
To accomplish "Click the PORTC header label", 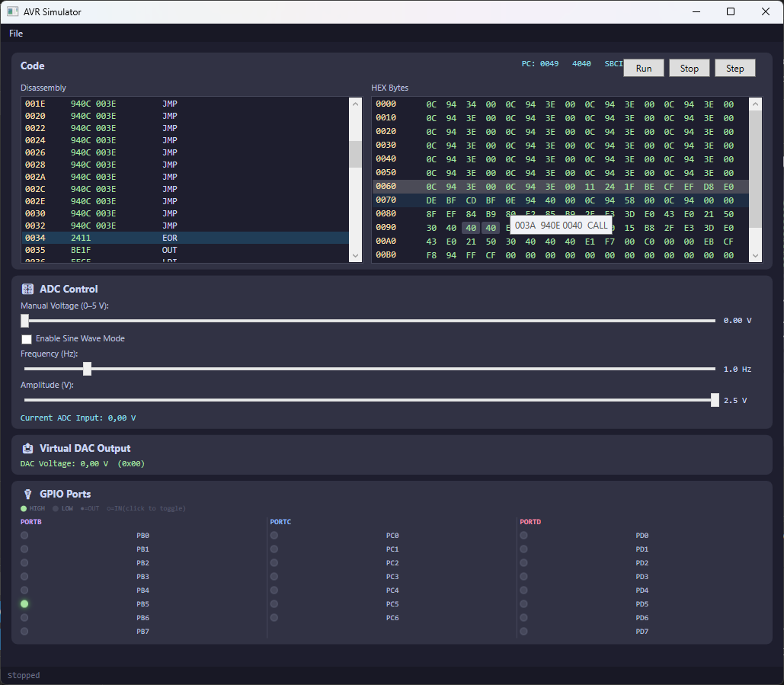I will click(x=280, y=522).
